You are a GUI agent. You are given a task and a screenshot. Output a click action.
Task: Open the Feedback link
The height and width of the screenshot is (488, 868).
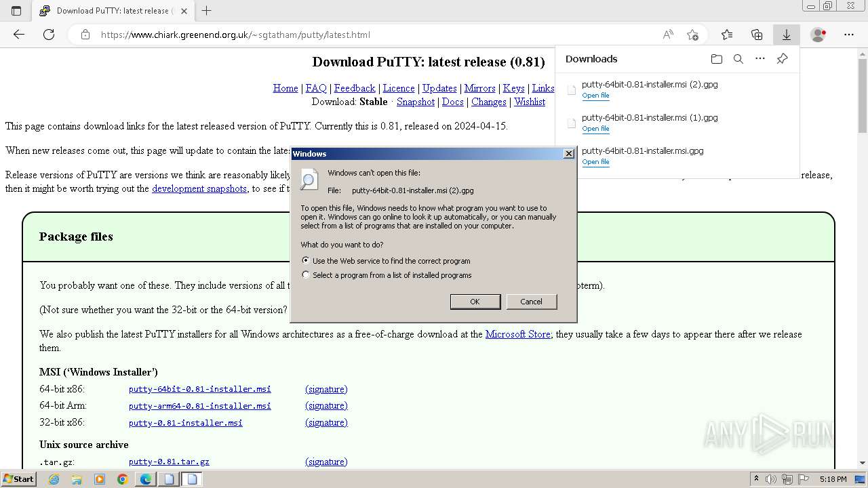pos(355,88)
